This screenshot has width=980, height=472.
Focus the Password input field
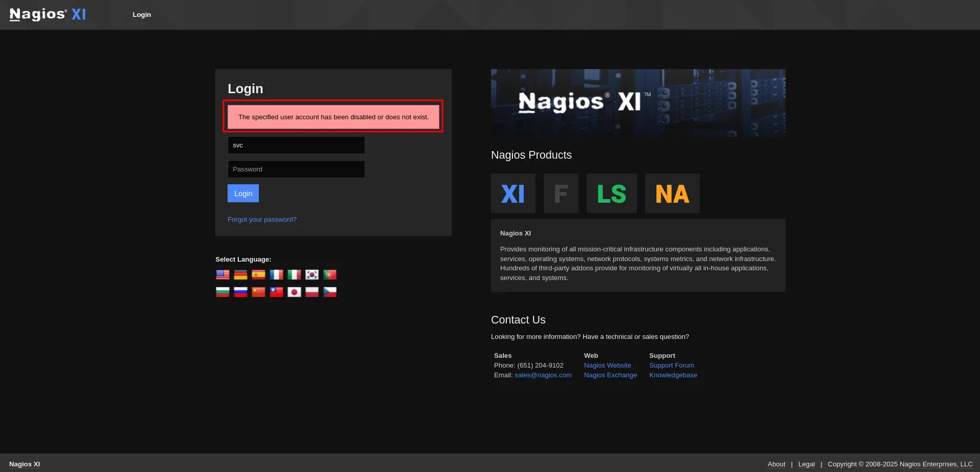click(x=296, y=169)
